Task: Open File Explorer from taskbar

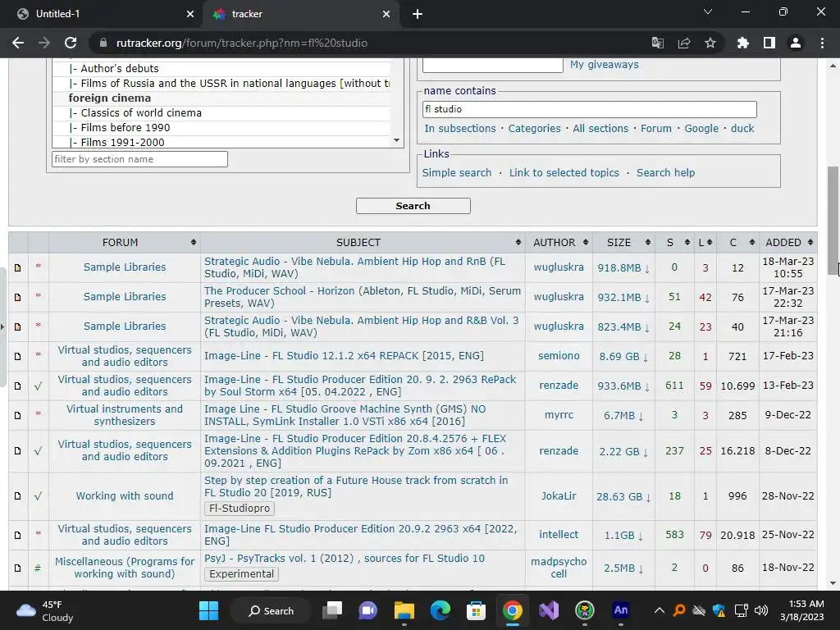Action: [x=404, y=610]
